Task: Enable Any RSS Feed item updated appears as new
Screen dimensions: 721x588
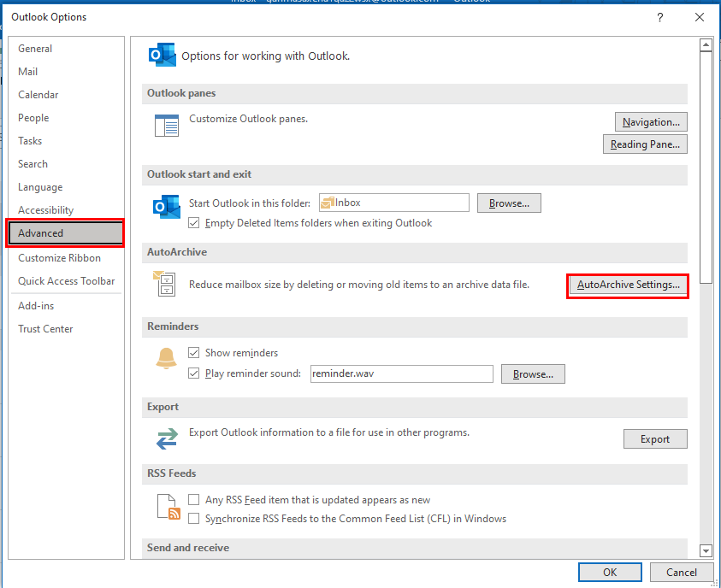Action: (x=193, y=499)
